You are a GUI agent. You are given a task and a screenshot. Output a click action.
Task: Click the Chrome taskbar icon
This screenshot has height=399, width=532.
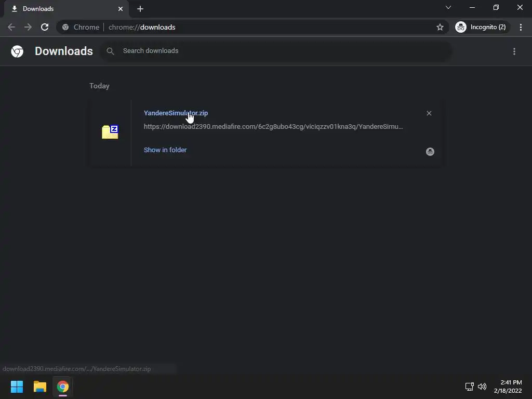point(63,387)
